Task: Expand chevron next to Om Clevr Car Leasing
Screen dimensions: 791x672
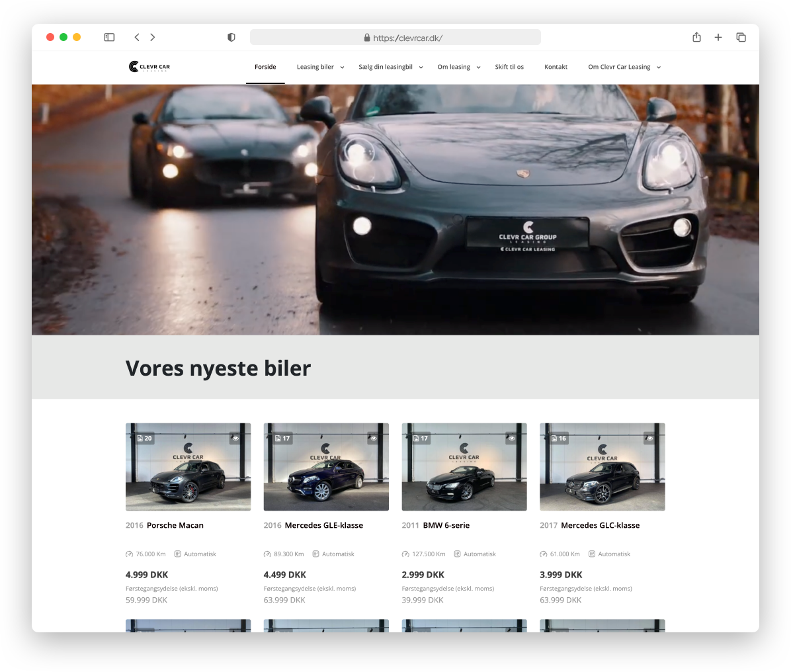Action: coord(658,67)
